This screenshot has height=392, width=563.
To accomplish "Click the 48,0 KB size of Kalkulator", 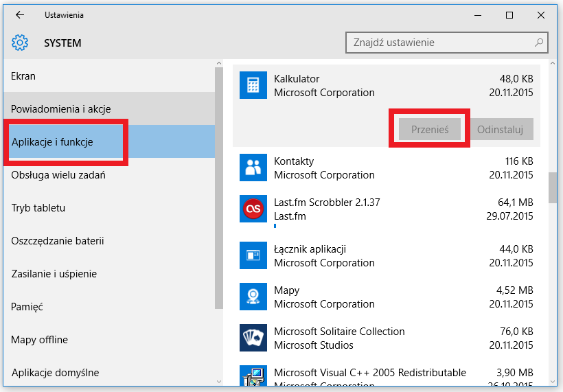I will [516, 79].
